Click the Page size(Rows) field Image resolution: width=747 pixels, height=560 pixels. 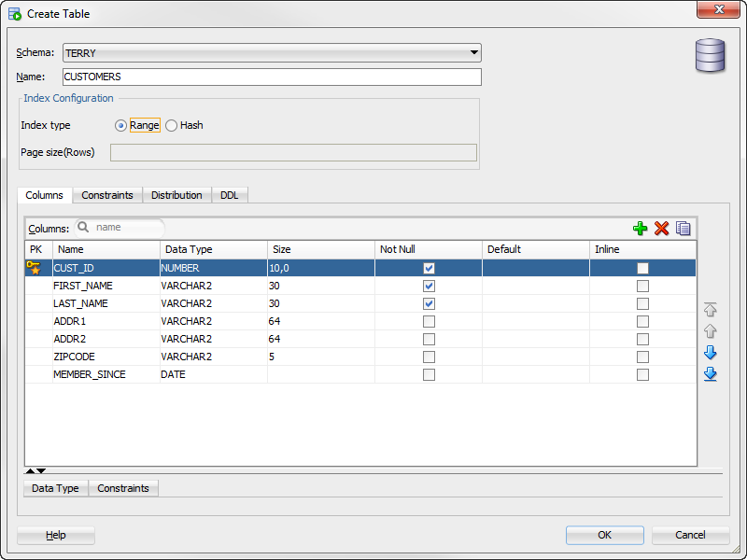(293, 152)
